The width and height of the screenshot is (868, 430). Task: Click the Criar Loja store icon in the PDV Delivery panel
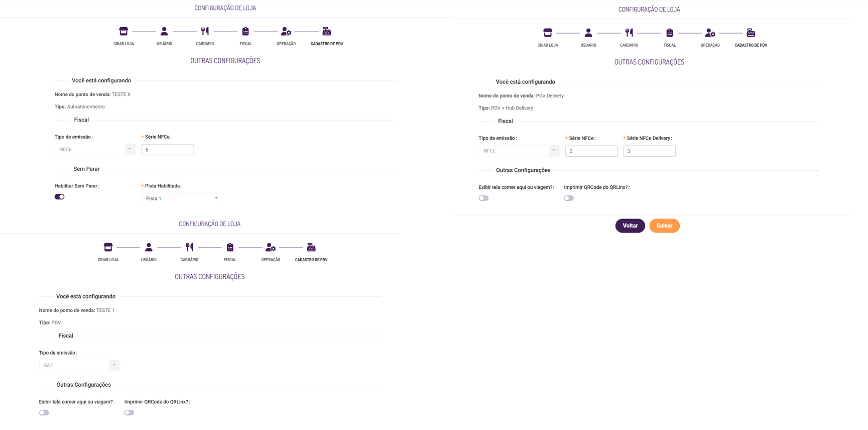coord(548,33)
